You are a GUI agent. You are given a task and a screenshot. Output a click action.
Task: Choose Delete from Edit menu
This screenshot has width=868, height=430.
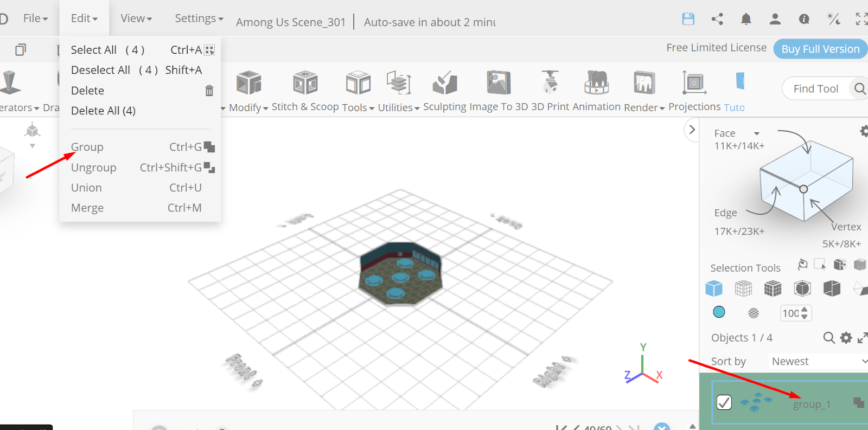140,91
